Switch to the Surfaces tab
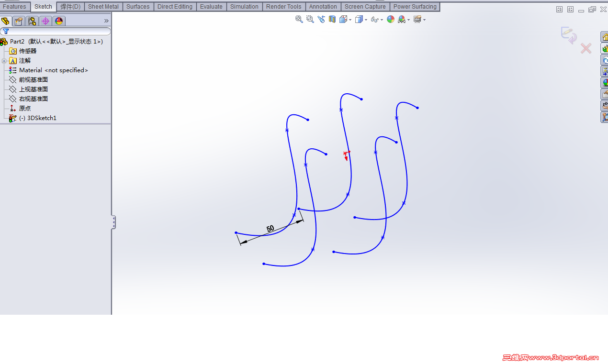608x364 pixels. tap(138, 7)
